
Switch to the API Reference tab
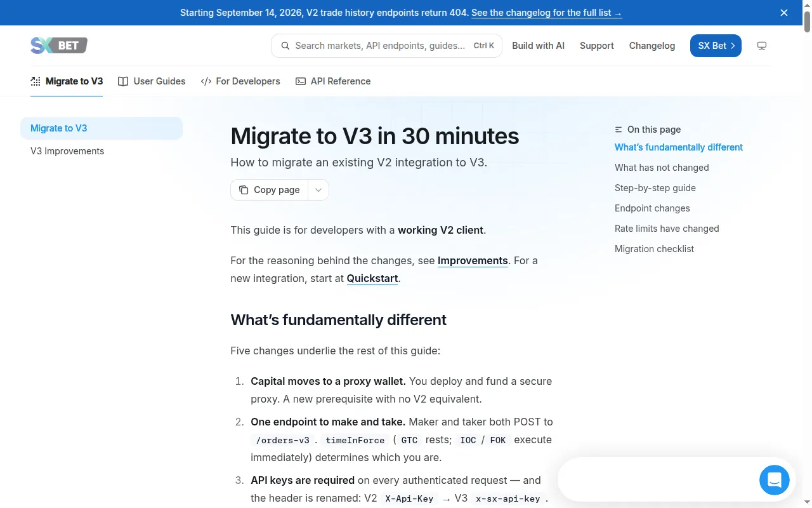tap(333, 81)
